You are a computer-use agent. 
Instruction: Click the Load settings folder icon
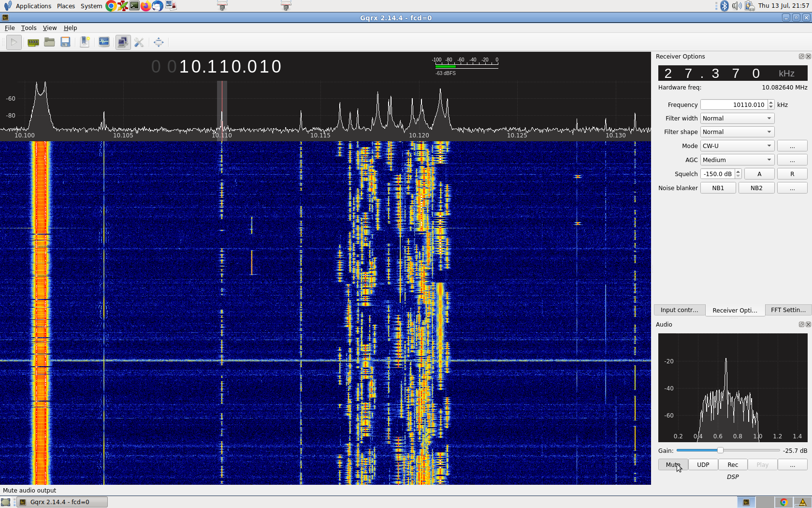49,43
